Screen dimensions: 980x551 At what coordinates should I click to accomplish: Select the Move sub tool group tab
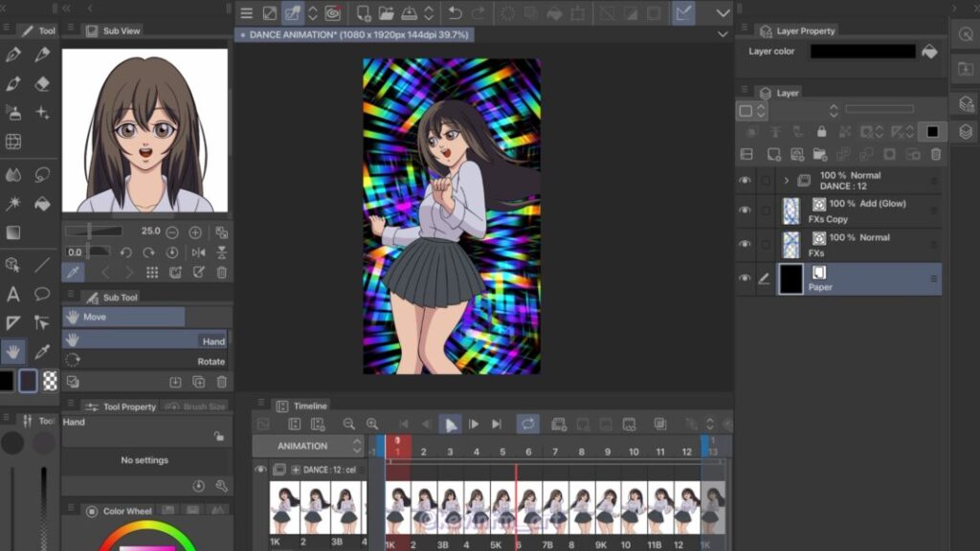point(123,318)
